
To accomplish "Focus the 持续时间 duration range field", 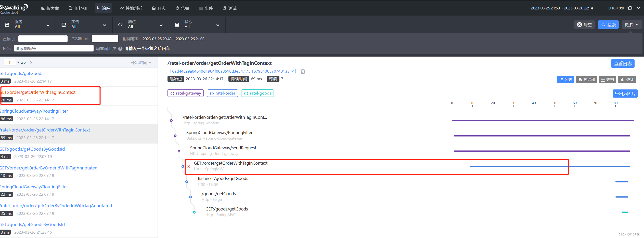I will click(x=105, y=39).
